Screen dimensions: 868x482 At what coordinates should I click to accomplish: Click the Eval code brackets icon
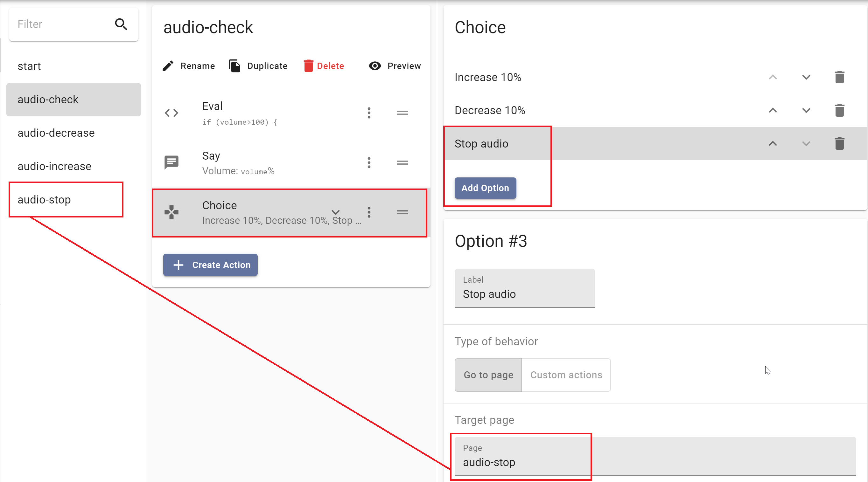[x=171, y=113]
